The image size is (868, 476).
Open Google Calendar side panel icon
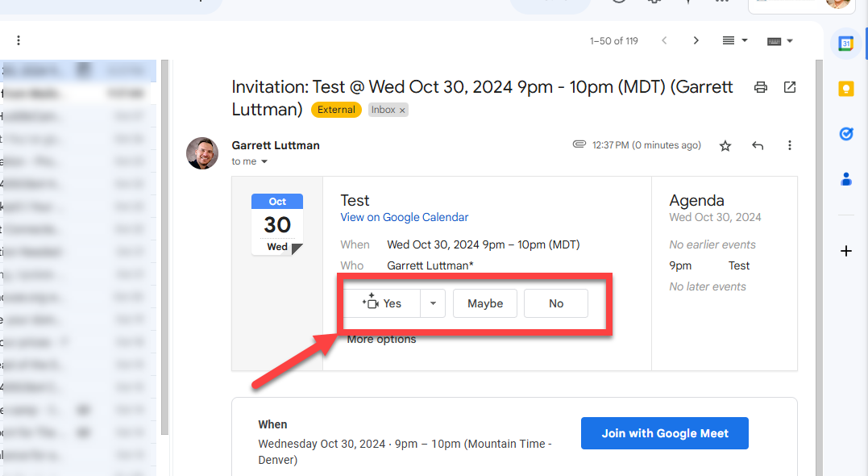click(x=846, y=44)
